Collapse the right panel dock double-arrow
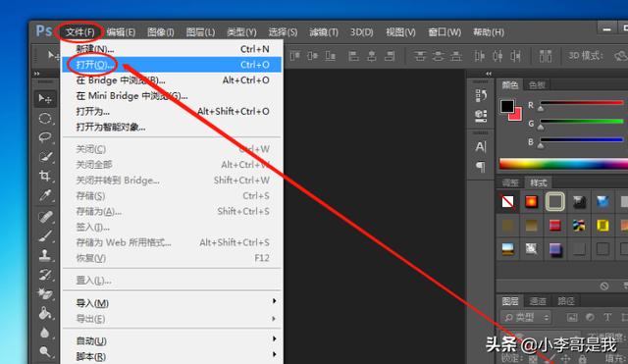 click(x=489, y=74)
